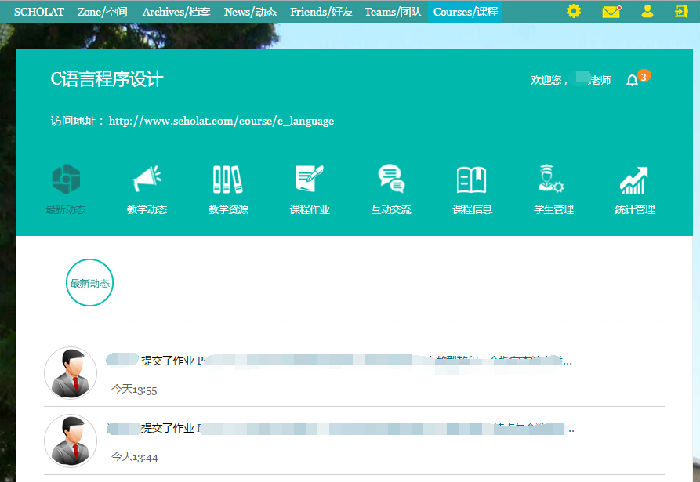Click the notification bell icon

(632, 80)
